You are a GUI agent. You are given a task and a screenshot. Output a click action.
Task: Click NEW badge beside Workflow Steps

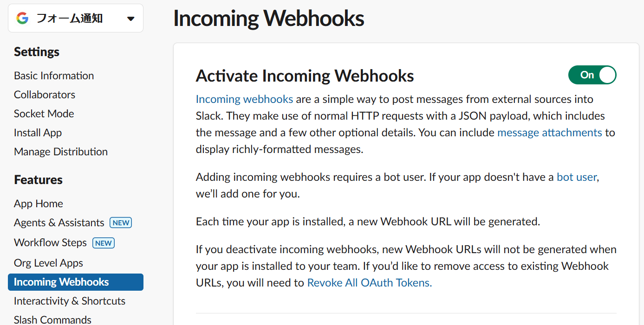point(104,243)
